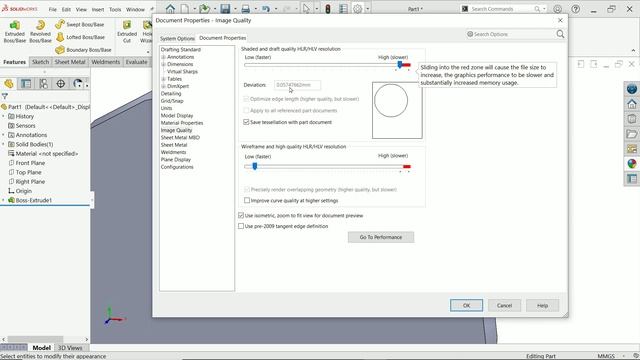Expand the Tables node in options list

(163, 79)
